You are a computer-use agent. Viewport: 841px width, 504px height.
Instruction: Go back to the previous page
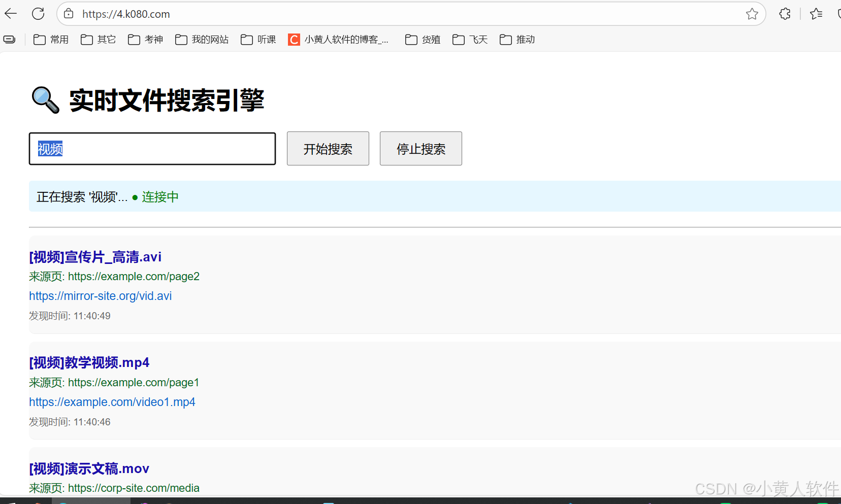[11, 14]
